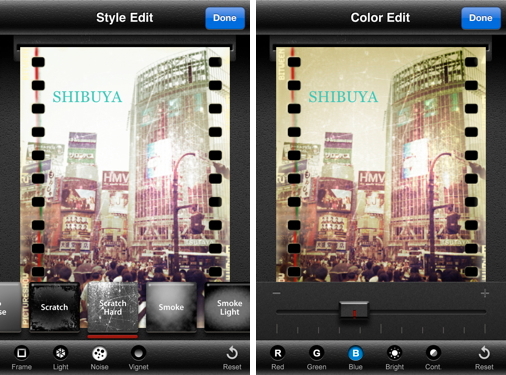Tap the Color Edit photo preview
Screen dimensions: 506x375
click(x=381, y=164)
